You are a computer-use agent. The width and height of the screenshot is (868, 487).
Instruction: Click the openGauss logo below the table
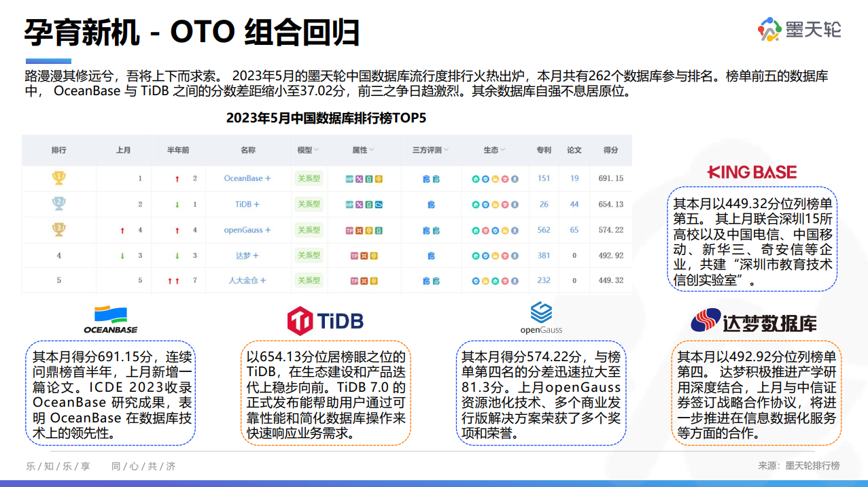pos(541,318)
